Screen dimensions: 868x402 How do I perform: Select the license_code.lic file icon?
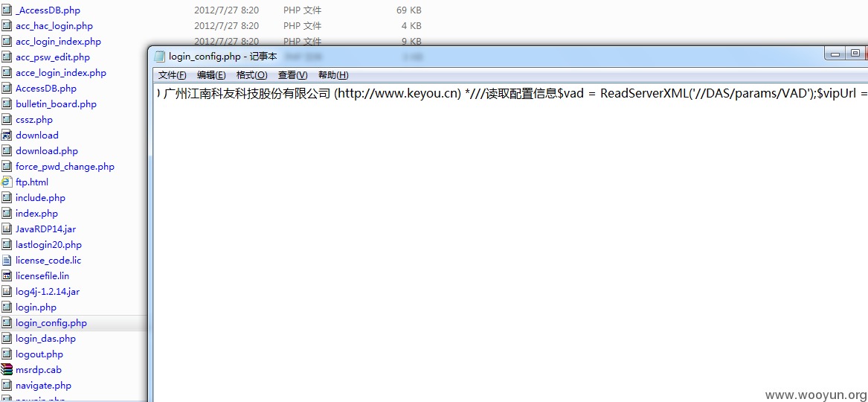pos(7,261)
